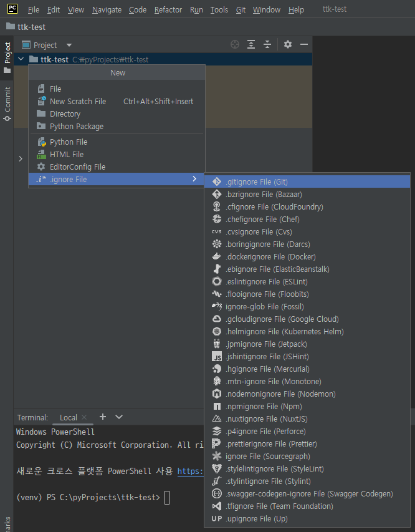Open Project panel settings gear
Viewport: 415px width, 532px height.
tap(288, 44)
